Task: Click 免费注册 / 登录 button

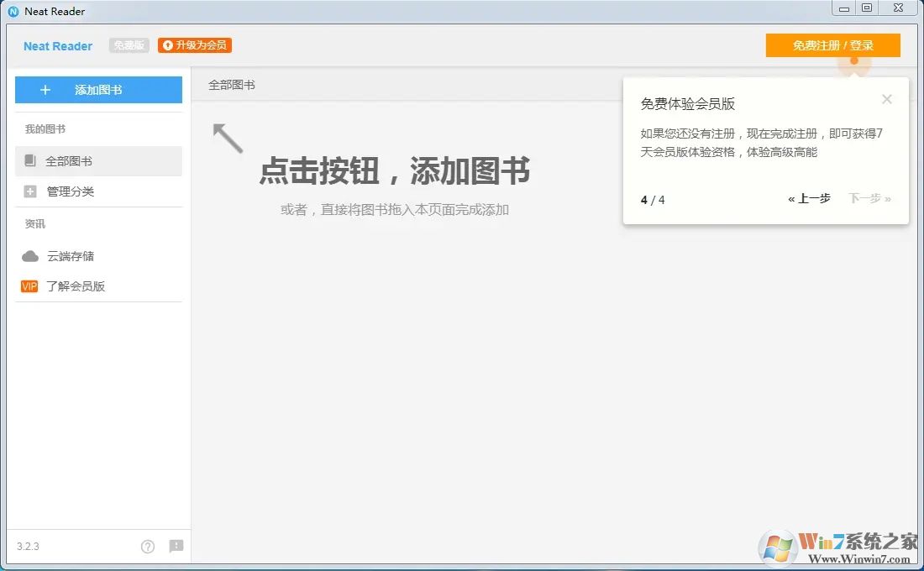Action: (832, 45)
